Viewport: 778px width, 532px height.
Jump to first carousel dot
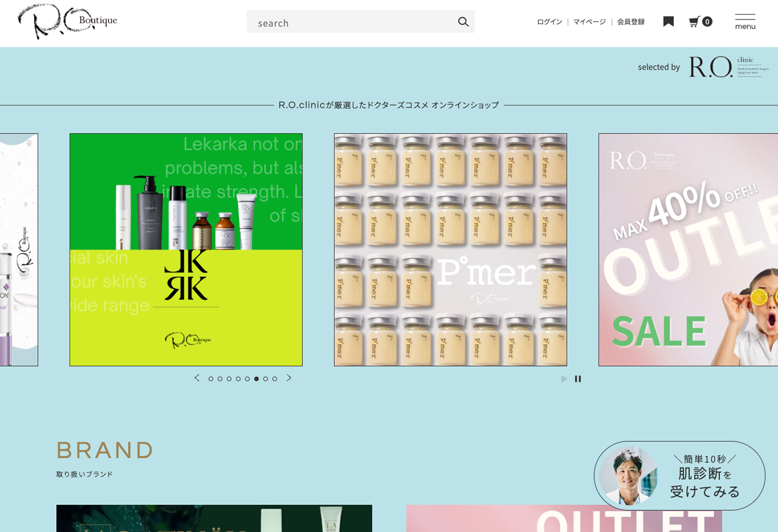point(211,379)
